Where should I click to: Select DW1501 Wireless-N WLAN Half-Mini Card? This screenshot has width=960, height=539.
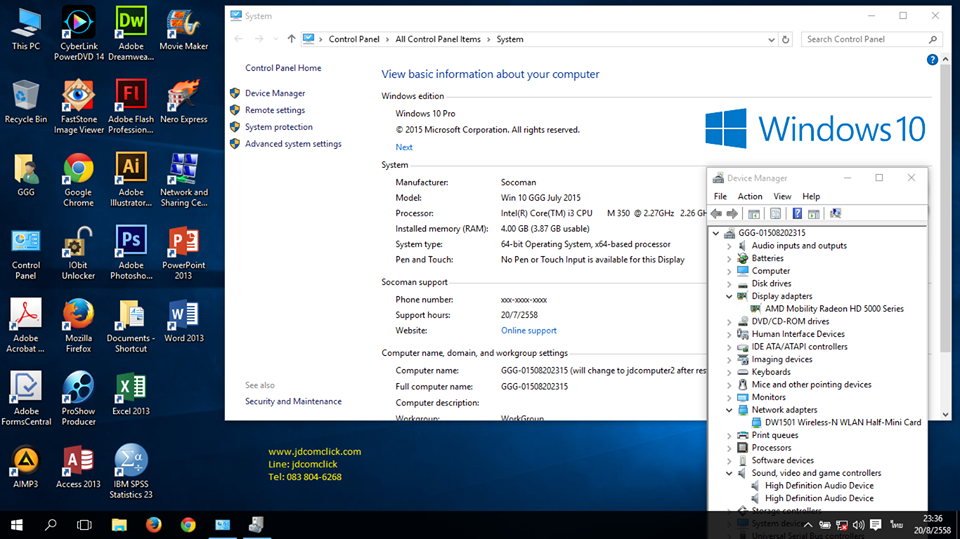coord(842,422)
